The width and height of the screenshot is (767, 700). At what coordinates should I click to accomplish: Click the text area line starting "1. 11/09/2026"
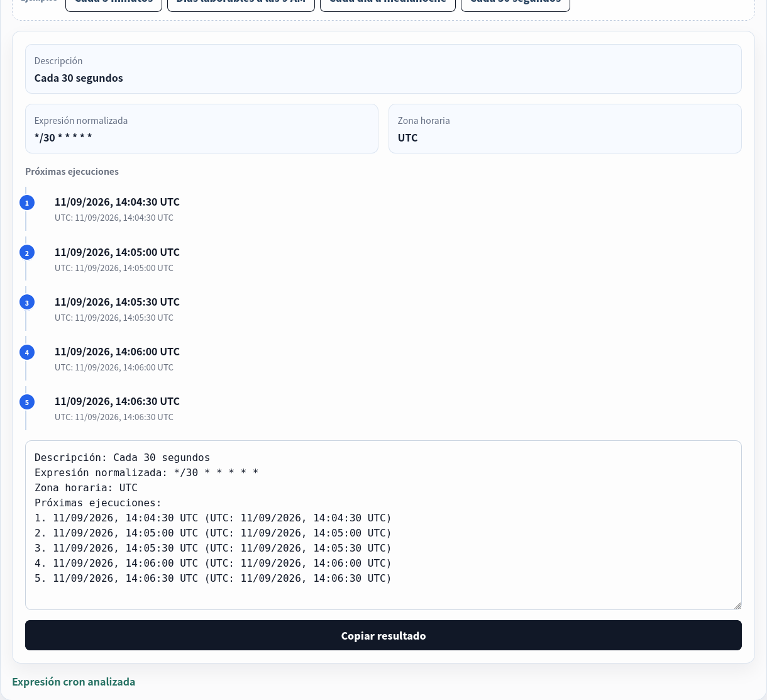point(213,518)
